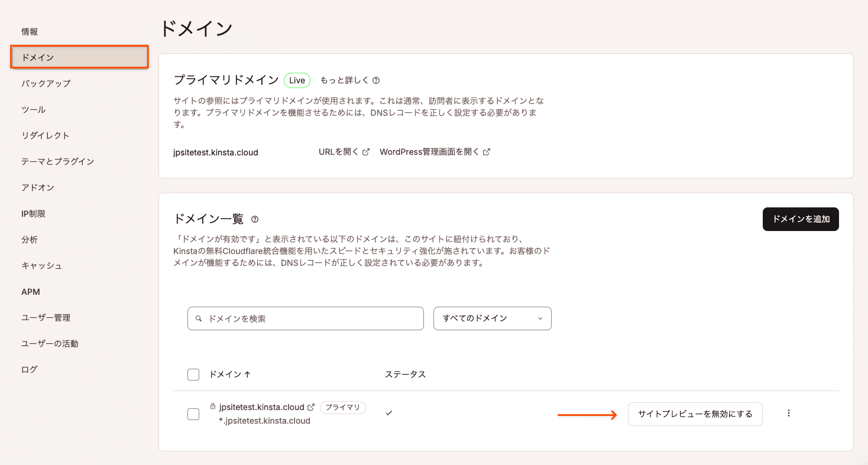The height and width of the screenshot is (465, 868).
Task: Click inside the ドメインを検索 search field
Action: [x=296, y=318]
